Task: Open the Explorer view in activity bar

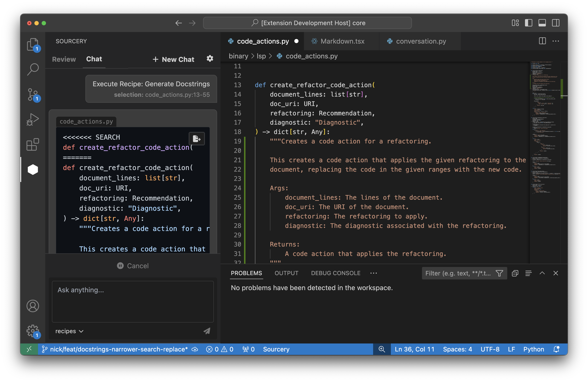Action: (33, 44)
